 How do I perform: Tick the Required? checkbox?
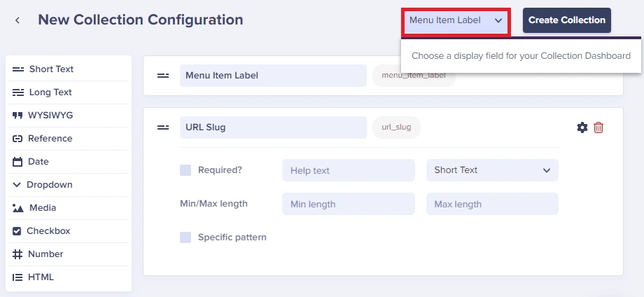[185, 170]
